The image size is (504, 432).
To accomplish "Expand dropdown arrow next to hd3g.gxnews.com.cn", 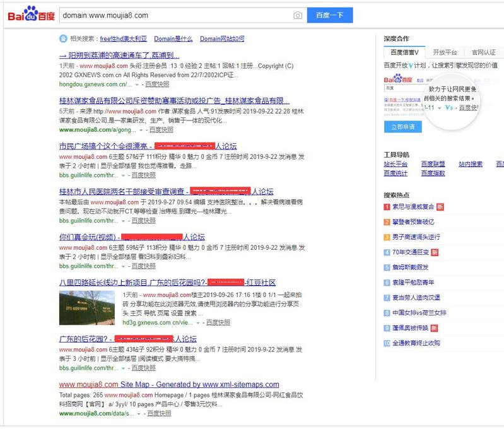I will [x=198, y=323].
